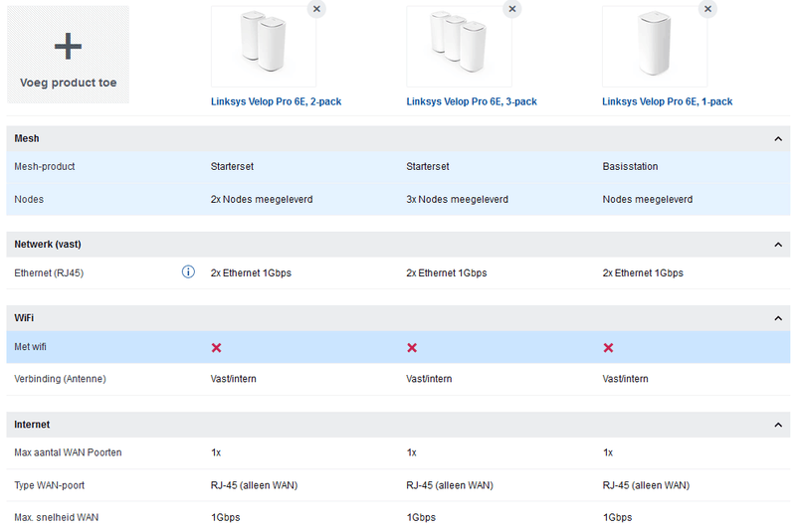
Task: Open Linksys Velop Pro 6E, 2-pack link
Action: [277, 101]
